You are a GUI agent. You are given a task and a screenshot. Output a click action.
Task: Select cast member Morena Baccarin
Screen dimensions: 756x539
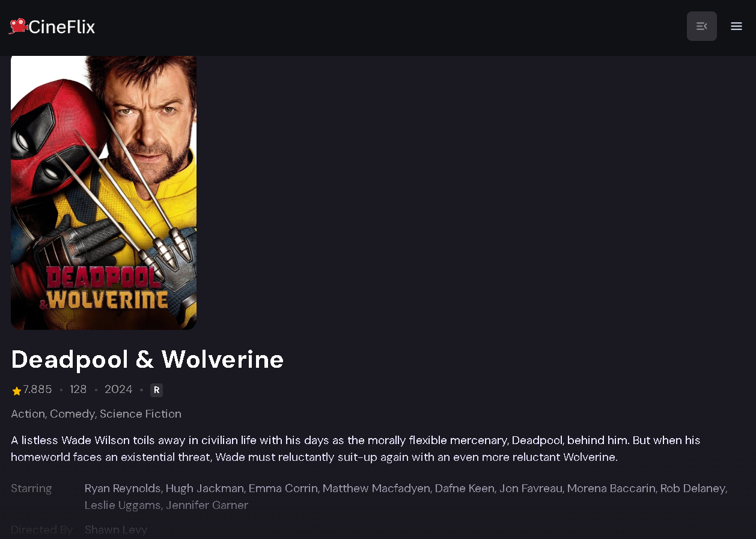pyautogui.click(x=611, y=489)
